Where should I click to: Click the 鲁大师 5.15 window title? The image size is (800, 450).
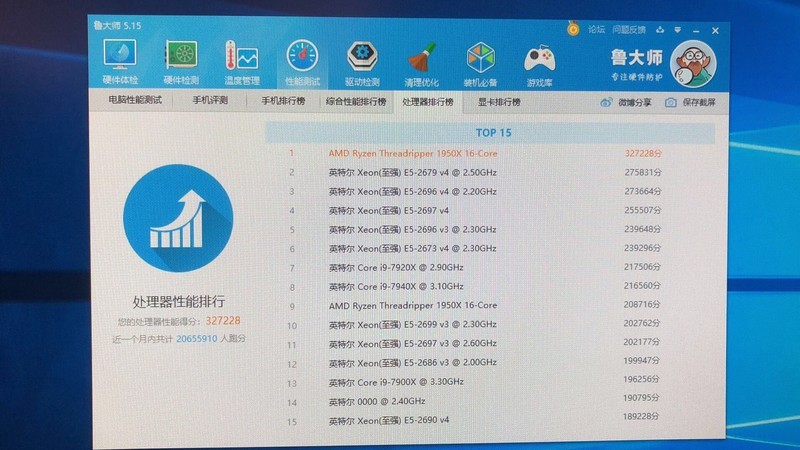[x=117, y=25]
